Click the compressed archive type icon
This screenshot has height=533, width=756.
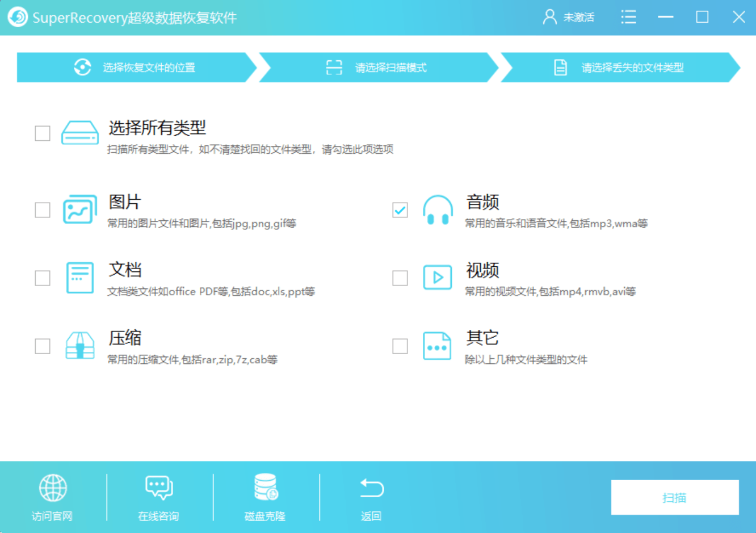point(79,346)
